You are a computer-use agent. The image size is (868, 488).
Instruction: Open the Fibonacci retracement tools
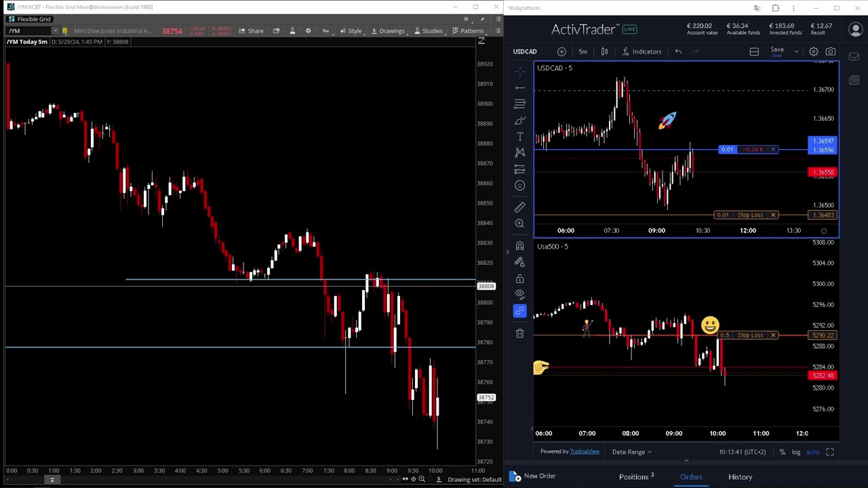519,104
